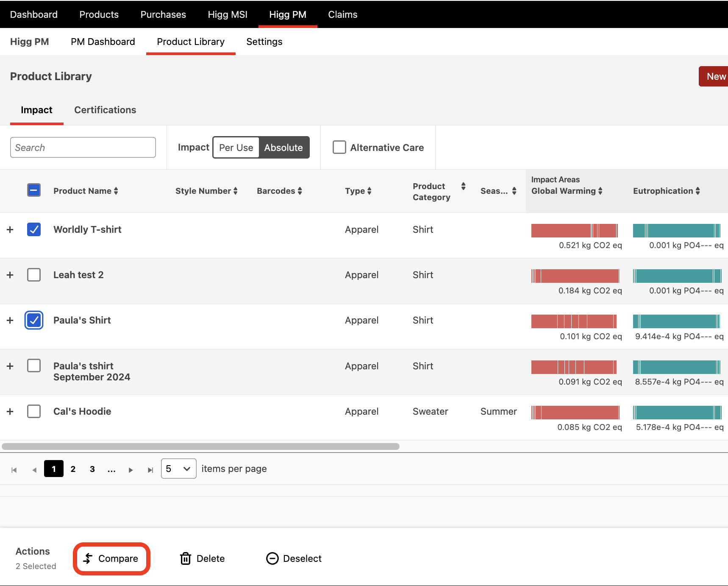
Task: Click into the Search field
Action: (83, 147)
